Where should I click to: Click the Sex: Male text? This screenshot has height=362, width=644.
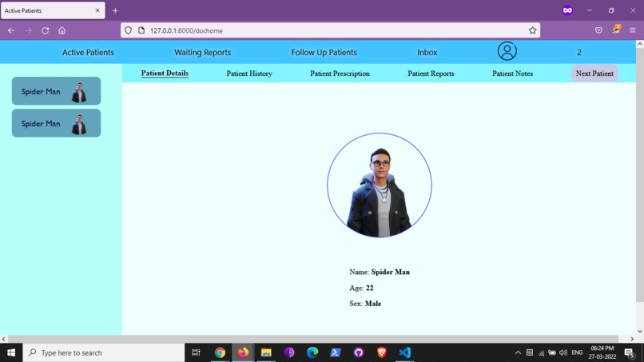pos(365,304)
